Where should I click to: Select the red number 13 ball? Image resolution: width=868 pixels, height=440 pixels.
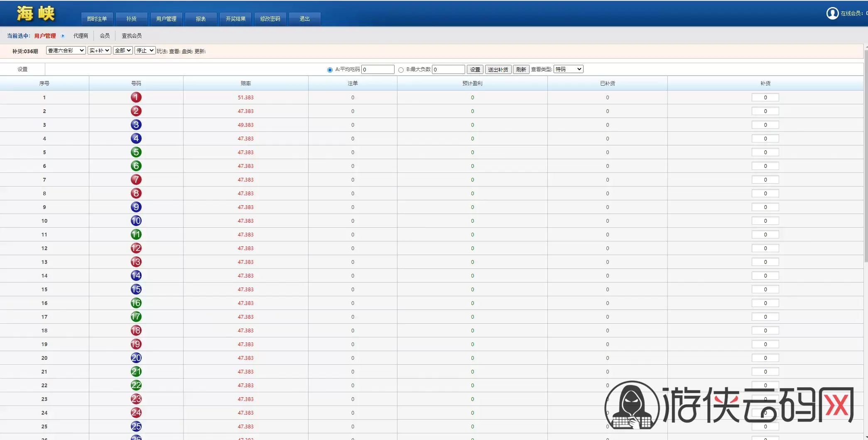click(x=136, y=262)
